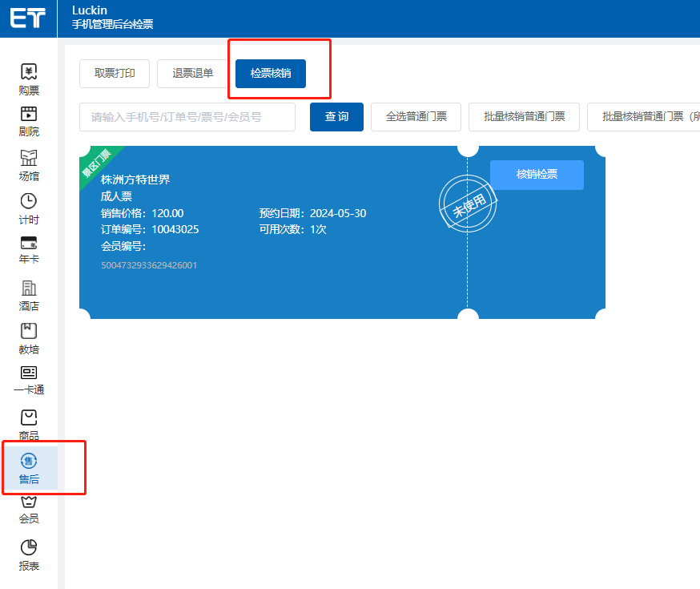Open the 教培 training icon
This screenshot has height=589, width=700.
pyautogui.click(x=29, y=331)
